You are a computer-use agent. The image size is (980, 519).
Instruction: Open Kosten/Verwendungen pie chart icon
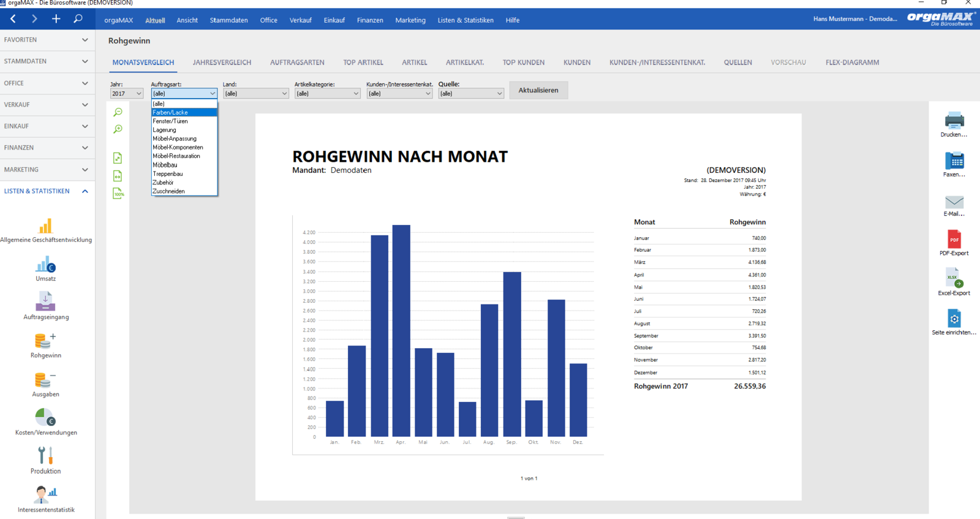point(45,417)
